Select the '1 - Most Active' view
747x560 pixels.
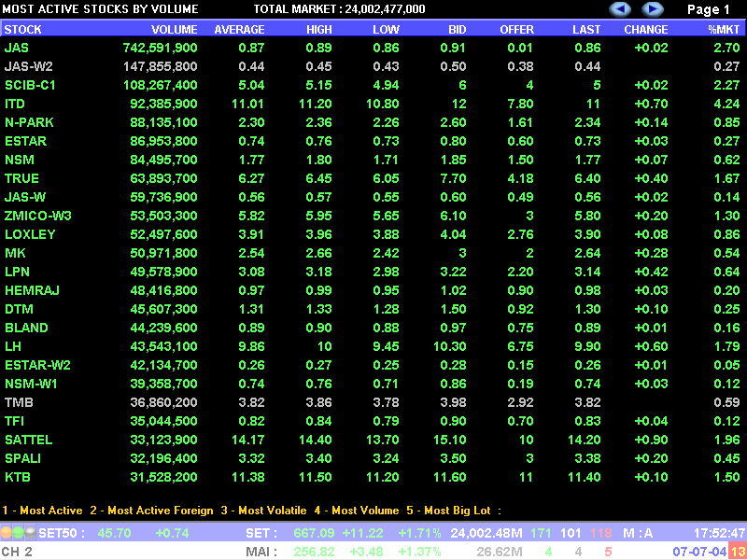pos(42,511)
